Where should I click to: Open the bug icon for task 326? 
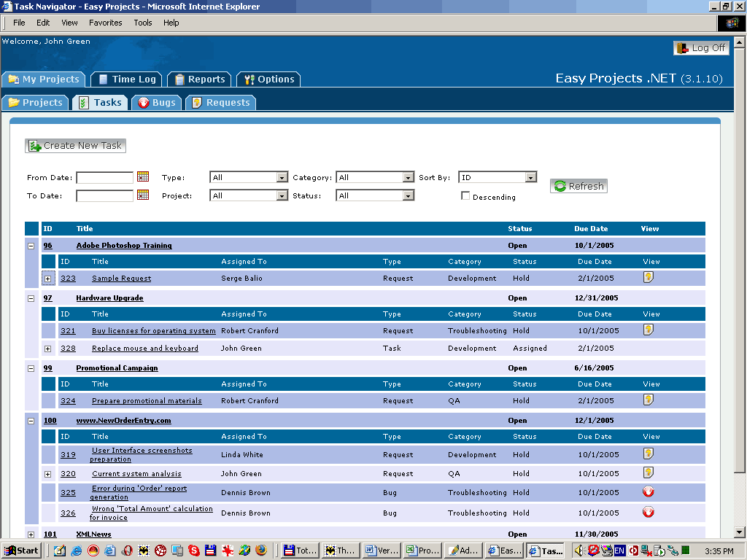(648, 512)
